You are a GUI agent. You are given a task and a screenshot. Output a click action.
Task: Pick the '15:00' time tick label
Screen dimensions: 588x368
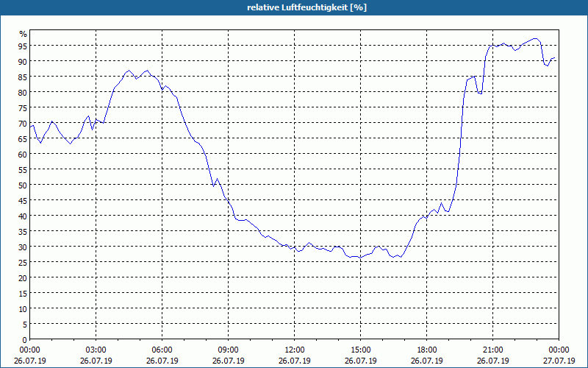click(361, 350)
